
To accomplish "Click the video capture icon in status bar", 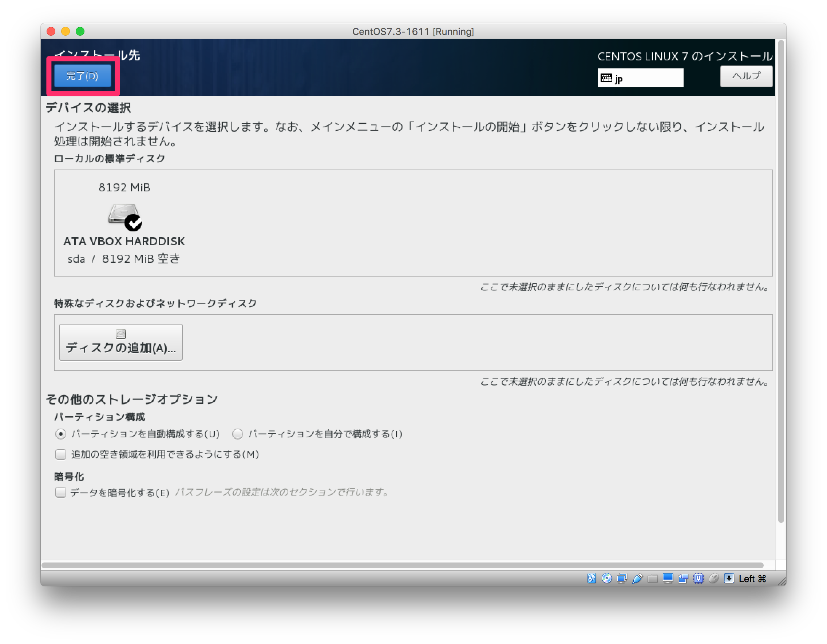I will click(x=683, y=578).
